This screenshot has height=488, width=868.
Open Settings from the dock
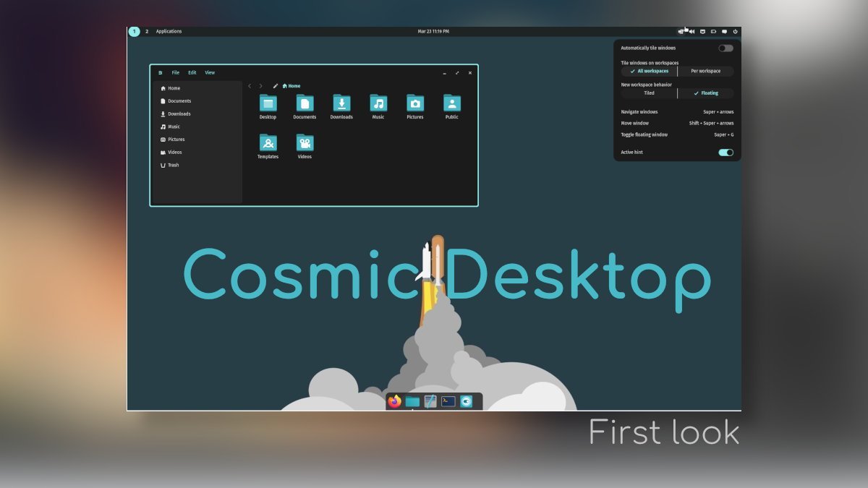point(467,401)
